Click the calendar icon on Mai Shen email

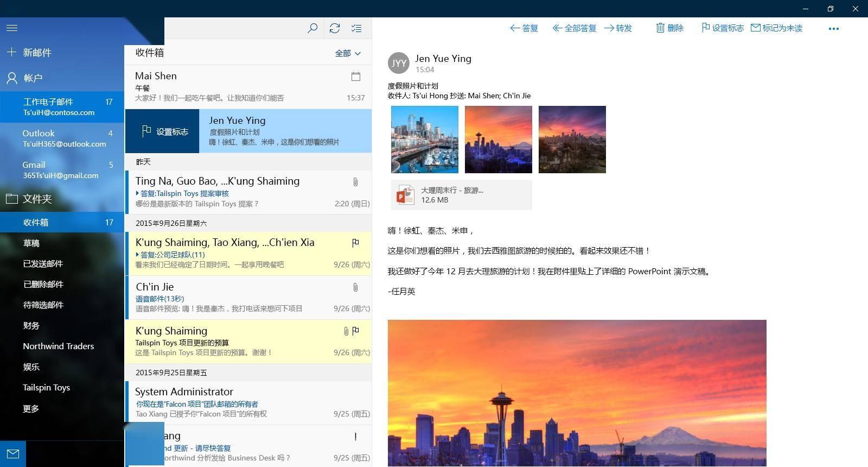pyautogui.click(x=356, y=77)
